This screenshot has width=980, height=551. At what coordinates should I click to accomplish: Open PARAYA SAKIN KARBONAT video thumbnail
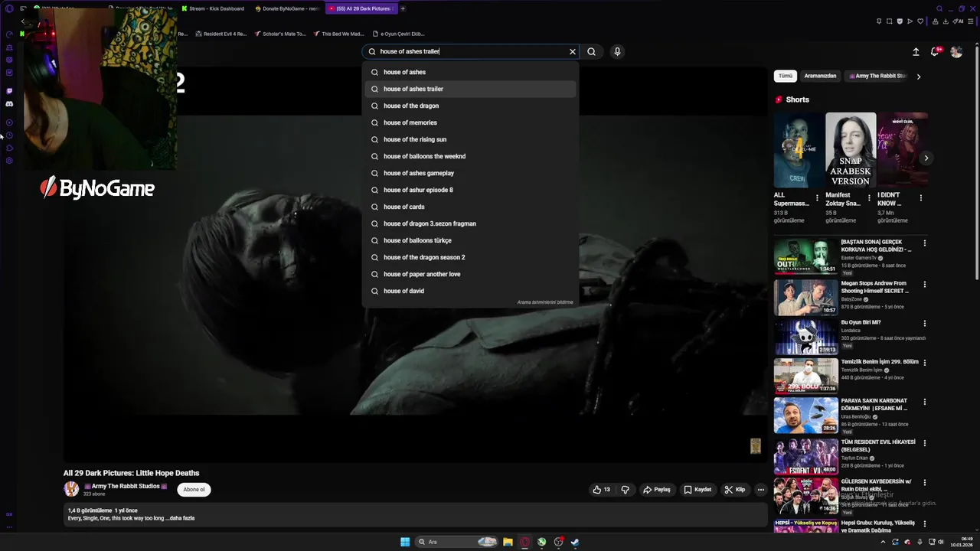(x=805, y=416)
